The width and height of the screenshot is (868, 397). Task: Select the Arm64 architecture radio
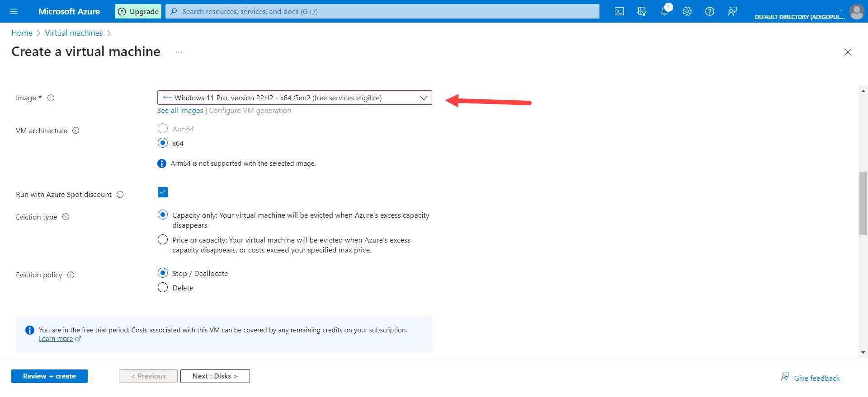click(163, 129)
